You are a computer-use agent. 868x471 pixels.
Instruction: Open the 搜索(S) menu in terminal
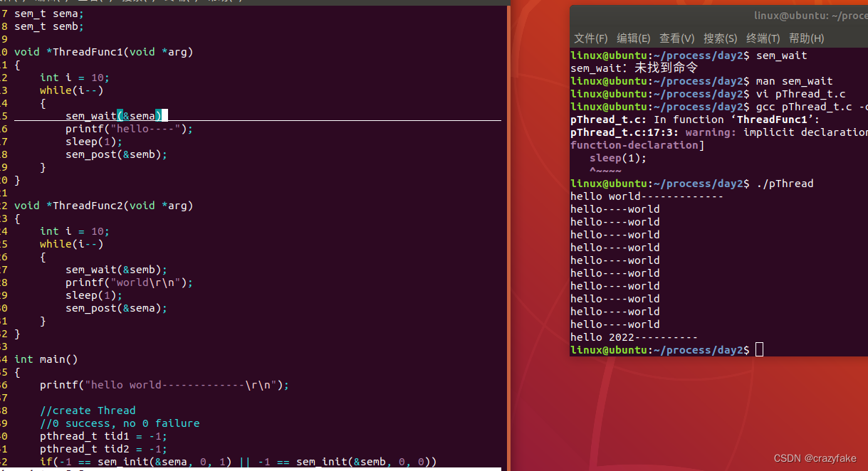click(x=718, y=38)
